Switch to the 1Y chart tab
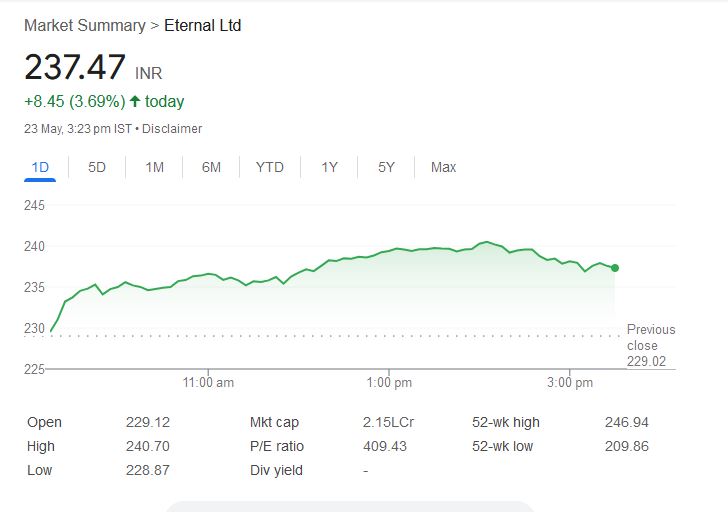This screenshot has width=728, height=512. [x=329, y=167]
